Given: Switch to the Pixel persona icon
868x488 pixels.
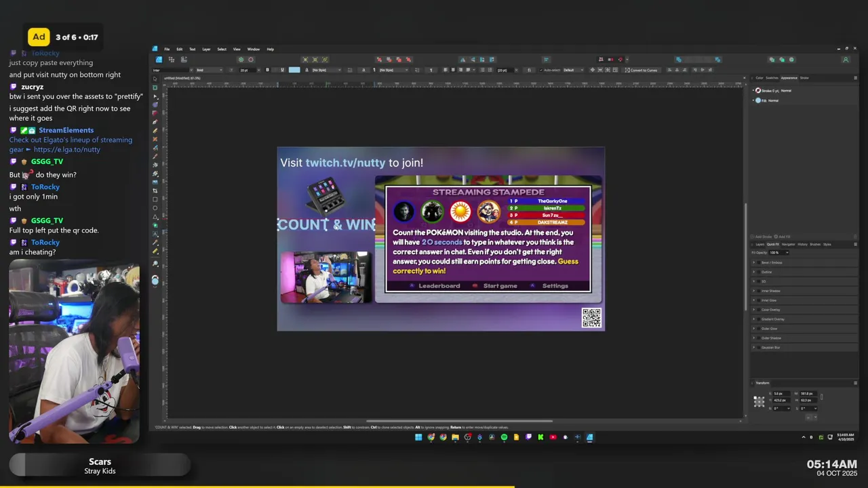Looking at the screenshot, I should click(172, 60).
